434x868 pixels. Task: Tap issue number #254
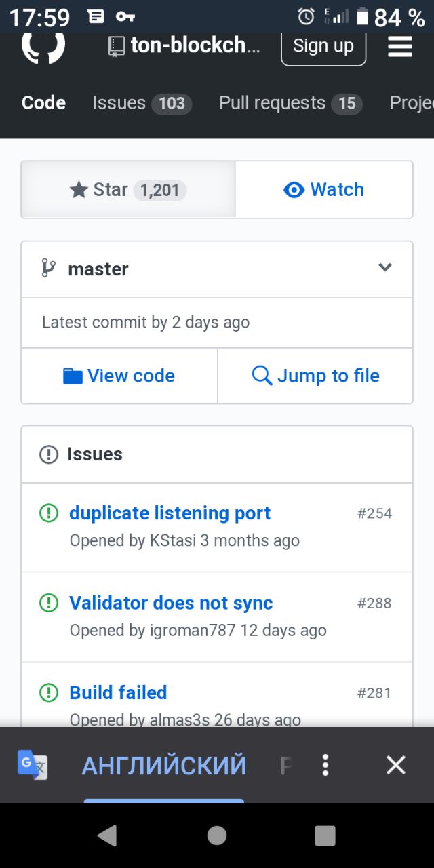coord(374,513)
